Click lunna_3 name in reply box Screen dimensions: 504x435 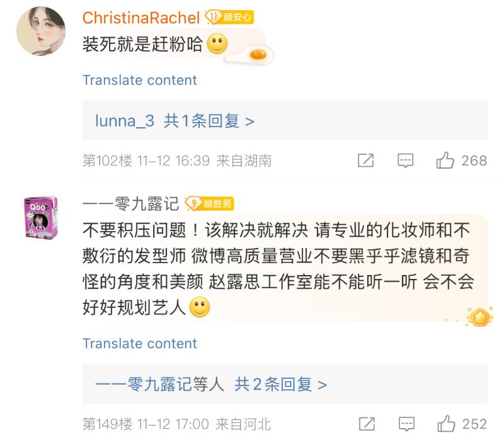click(x=124, y=121)
